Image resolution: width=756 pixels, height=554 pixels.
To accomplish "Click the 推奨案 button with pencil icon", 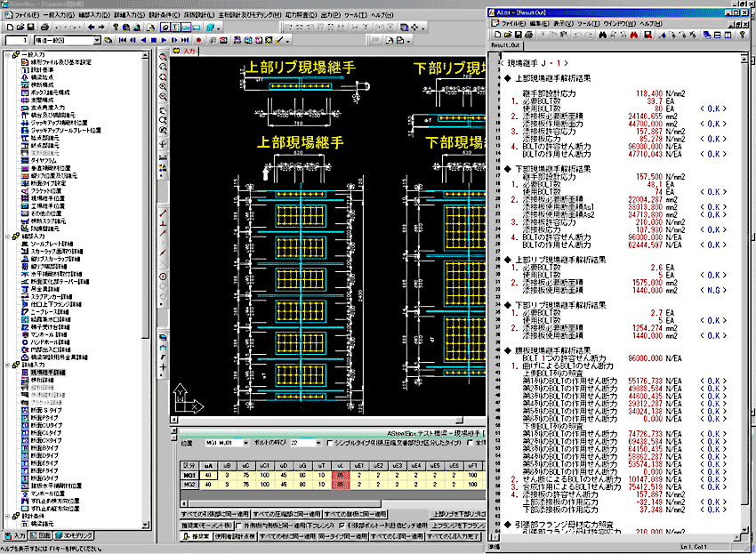I will pos(197,536).
